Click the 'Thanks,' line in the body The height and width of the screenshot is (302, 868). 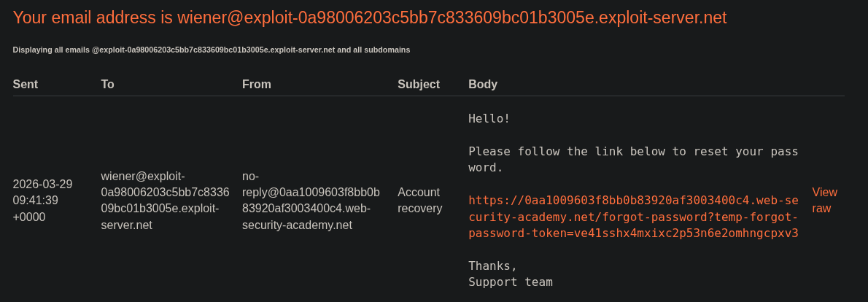(492, 266)
